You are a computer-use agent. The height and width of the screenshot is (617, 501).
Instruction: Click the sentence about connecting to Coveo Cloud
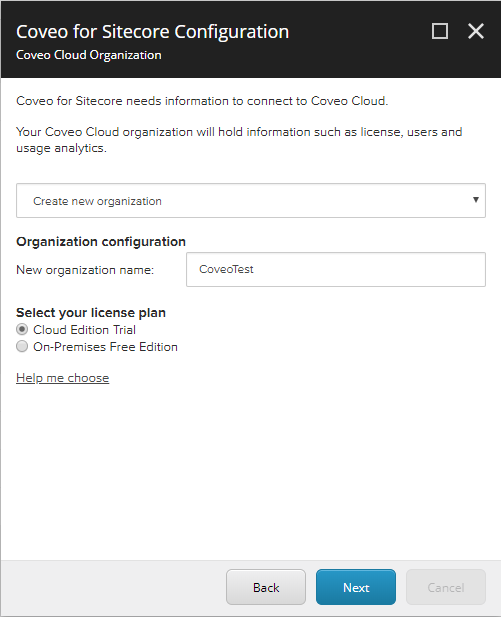pyautogui.click(x=202, y=101)
